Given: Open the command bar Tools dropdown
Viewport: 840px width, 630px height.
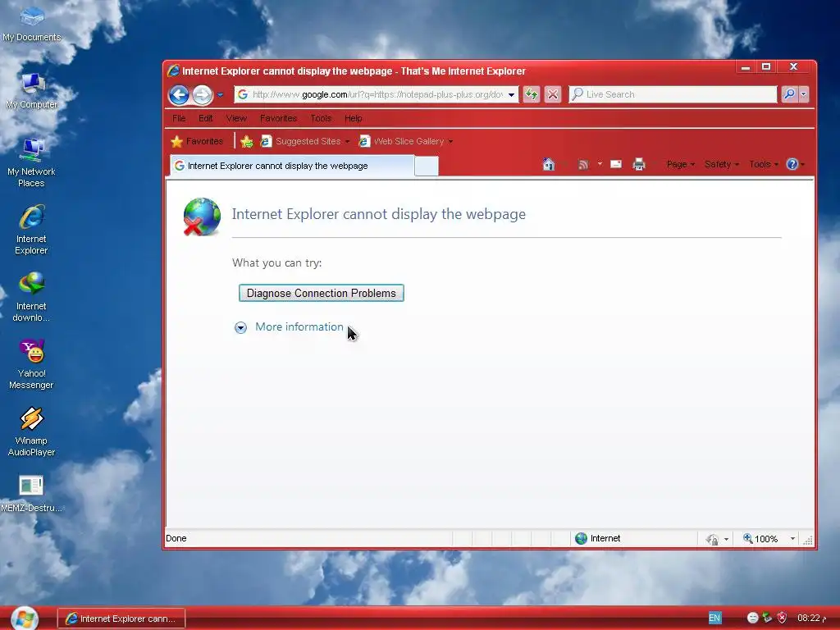Looking at the screenshot, I should point(764,164).
